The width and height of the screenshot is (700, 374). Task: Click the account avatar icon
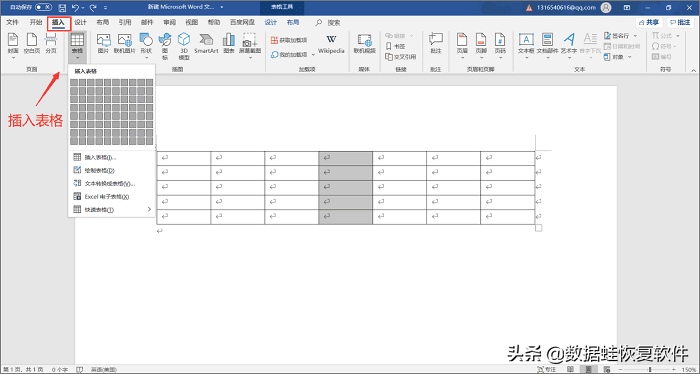[606, 8]
